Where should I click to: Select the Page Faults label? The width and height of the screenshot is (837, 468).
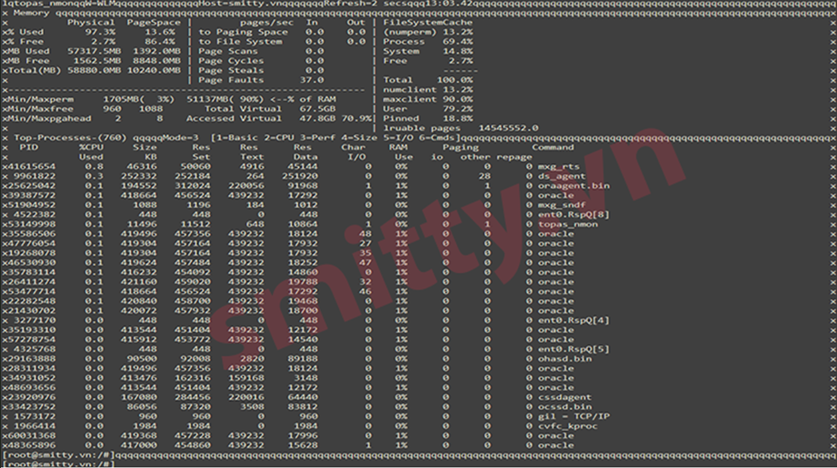click(x=231, y=80)
